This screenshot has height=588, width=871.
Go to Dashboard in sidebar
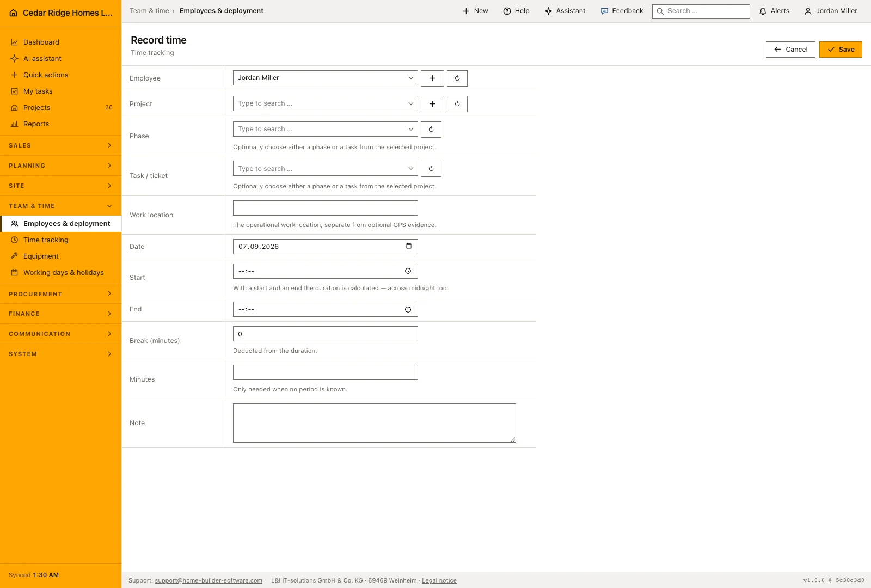(61, 42)
